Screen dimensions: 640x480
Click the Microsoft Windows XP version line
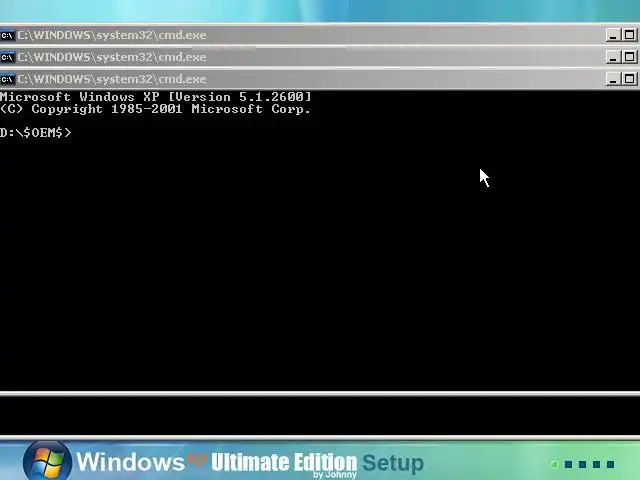156,97
